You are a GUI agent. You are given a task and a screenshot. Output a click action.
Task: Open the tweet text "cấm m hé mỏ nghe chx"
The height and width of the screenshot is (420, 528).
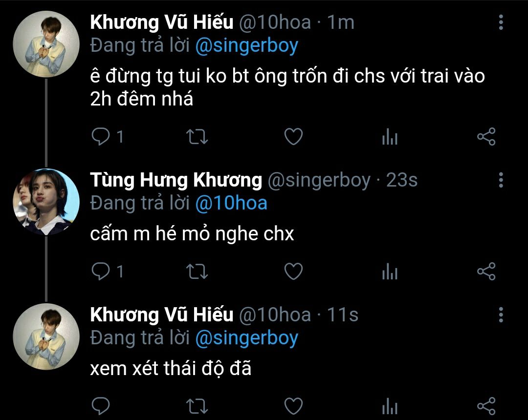point(192,234)
